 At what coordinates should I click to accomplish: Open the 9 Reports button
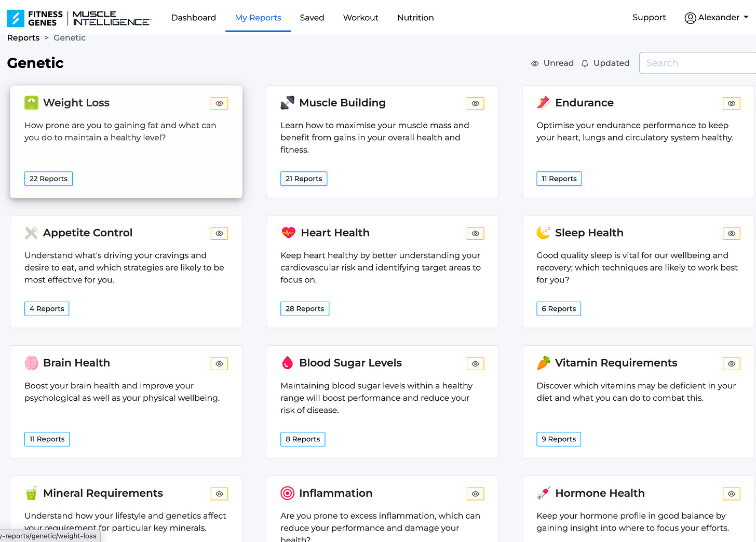click(559, 439)
